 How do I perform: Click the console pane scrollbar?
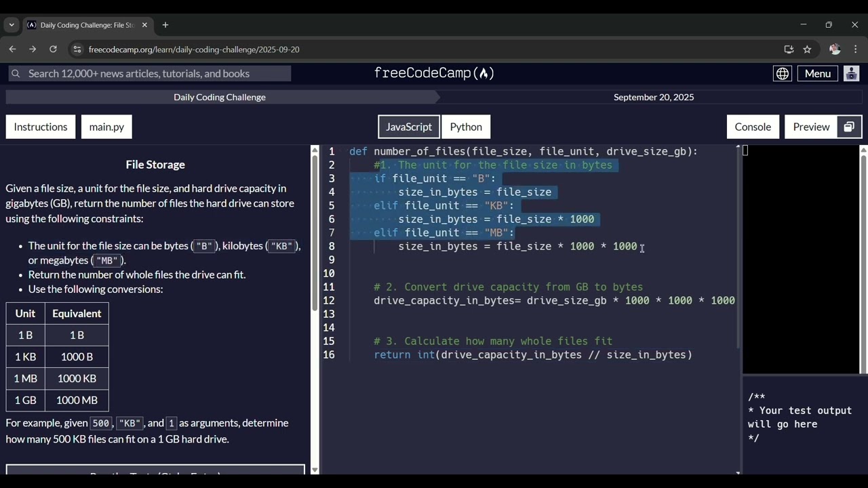tap(863, 264)
